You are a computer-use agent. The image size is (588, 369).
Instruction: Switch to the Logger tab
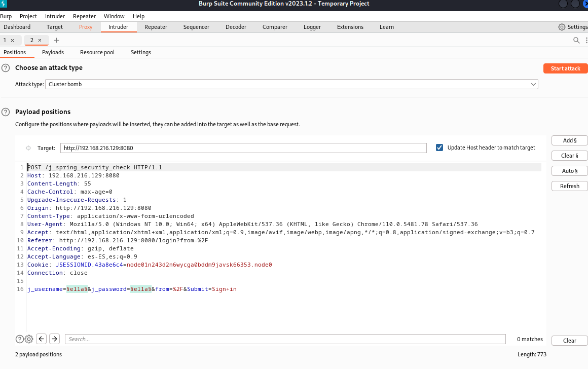click(312, 27)
